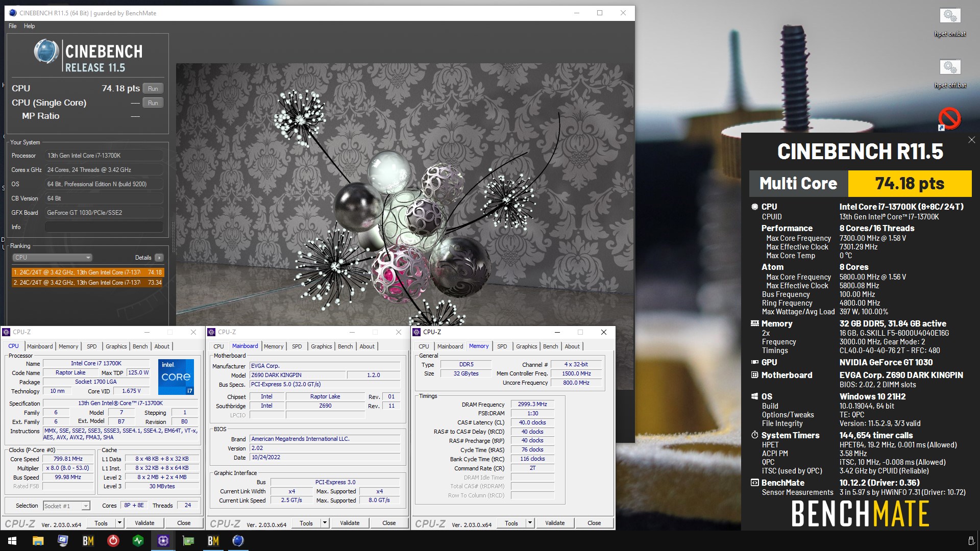Viewport: 980px width, 551px height.
Task: Open the hpet off.bat desktop icon
Action: click(x=950, y=73)
